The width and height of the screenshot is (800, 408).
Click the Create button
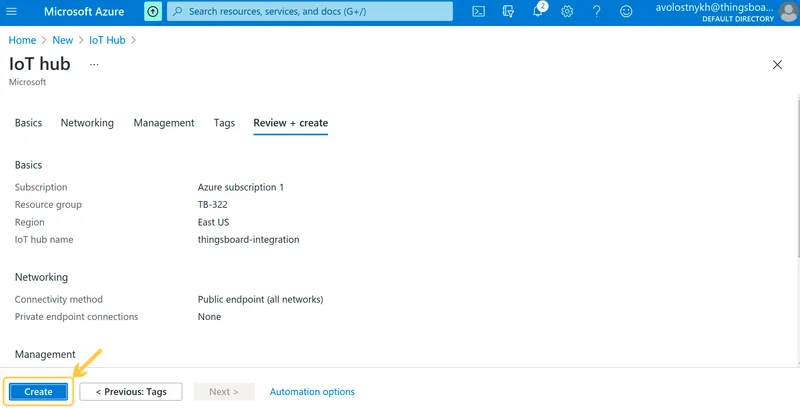click(38, 392)
